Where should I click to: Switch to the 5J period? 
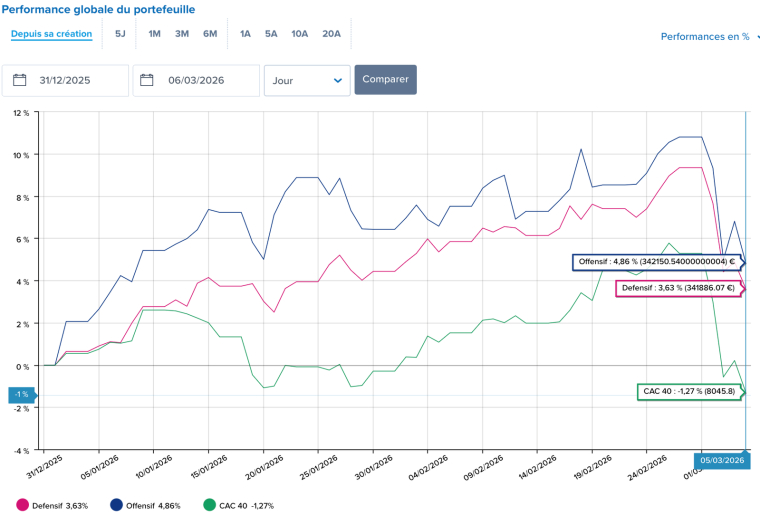click(x=120, y=34)
